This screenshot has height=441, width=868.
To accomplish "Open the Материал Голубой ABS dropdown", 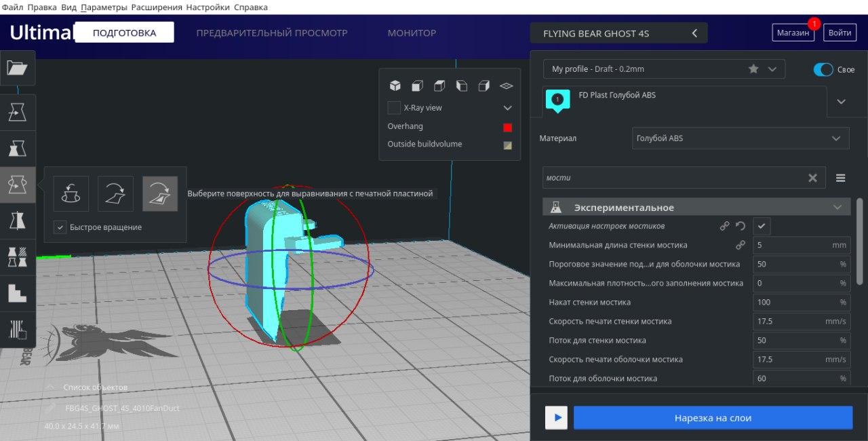I will coord(741,138).
